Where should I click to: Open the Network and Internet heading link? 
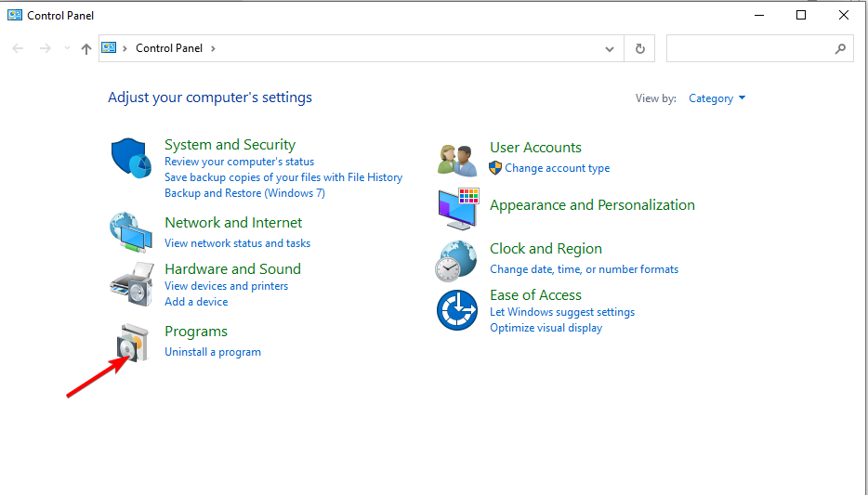(x=233, y=222)
